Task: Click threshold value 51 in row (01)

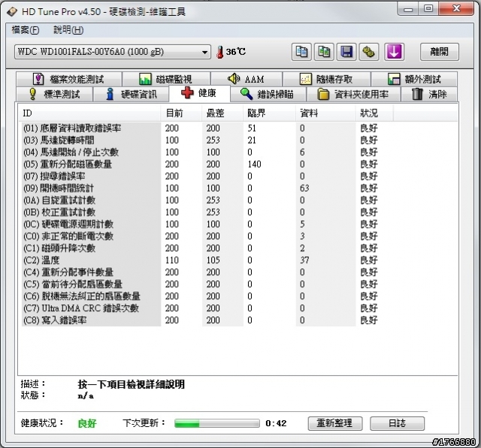Action: 252,129
